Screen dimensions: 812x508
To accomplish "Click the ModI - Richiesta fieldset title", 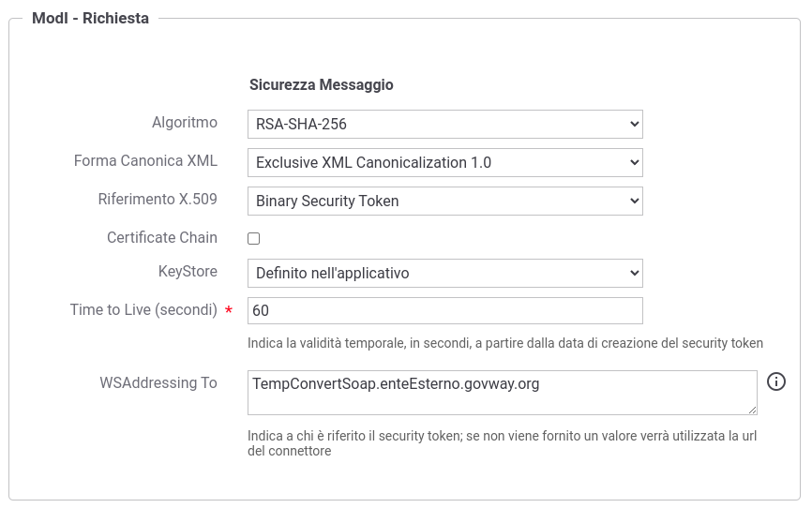I will [x=90, y=18].
